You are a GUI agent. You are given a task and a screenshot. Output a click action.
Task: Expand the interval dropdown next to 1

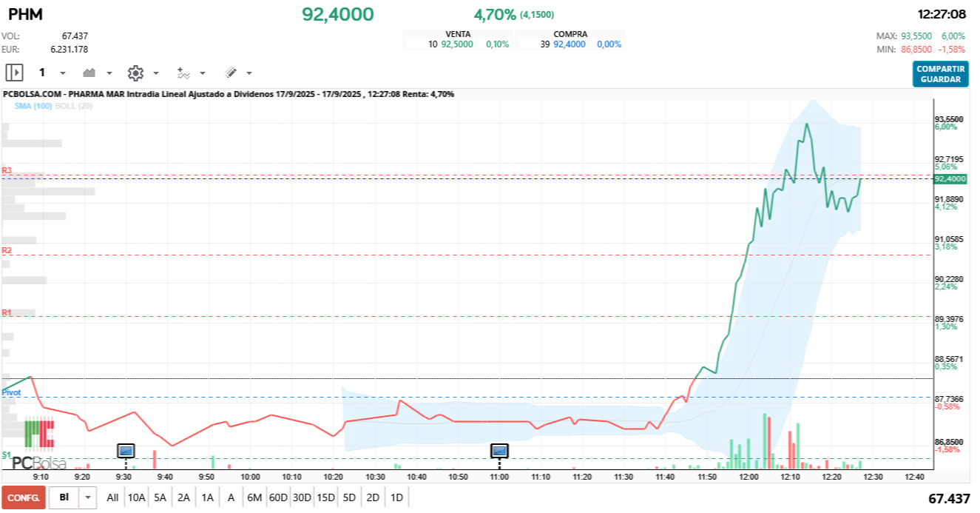pos(63,73)
